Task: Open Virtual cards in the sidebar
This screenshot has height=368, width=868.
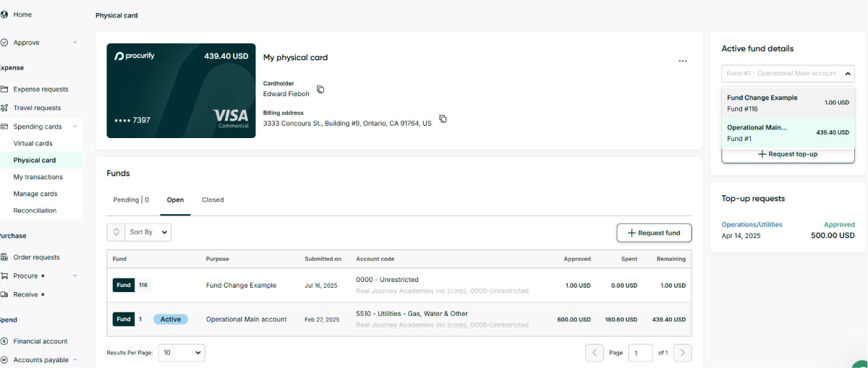Action: [33, 144]
